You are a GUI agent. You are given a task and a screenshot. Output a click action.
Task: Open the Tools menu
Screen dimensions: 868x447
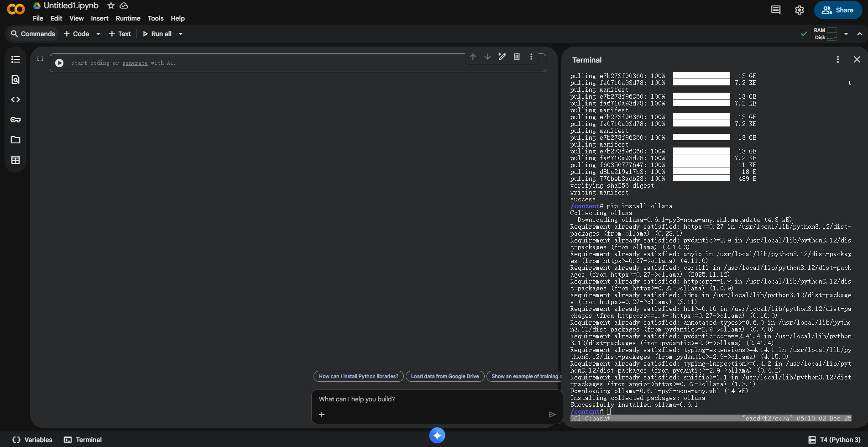click(156, 18)
